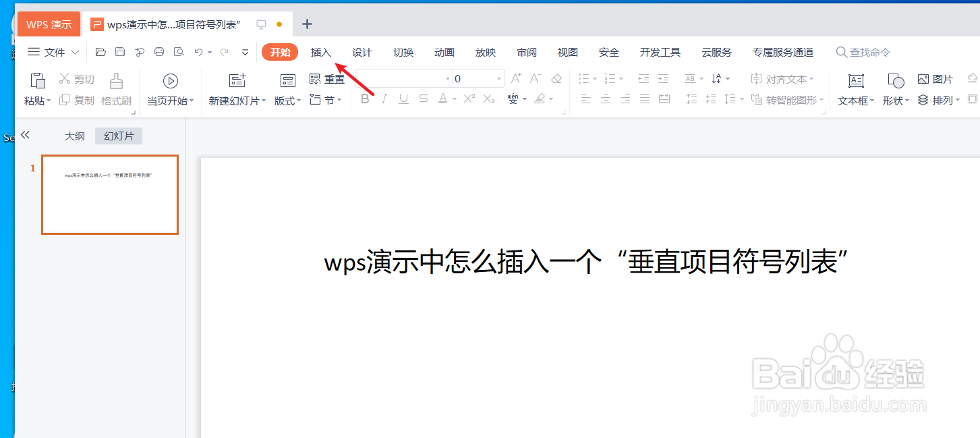Align text left
The width and height of the screenshot is (980, 438).
[586, 99]
